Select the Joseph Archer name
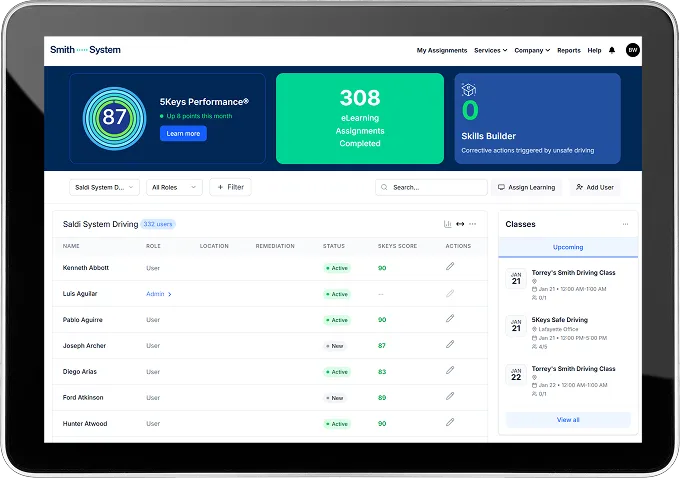Image resolution: width=680 pixels, height=478 pixels. [x=84, y=346]
